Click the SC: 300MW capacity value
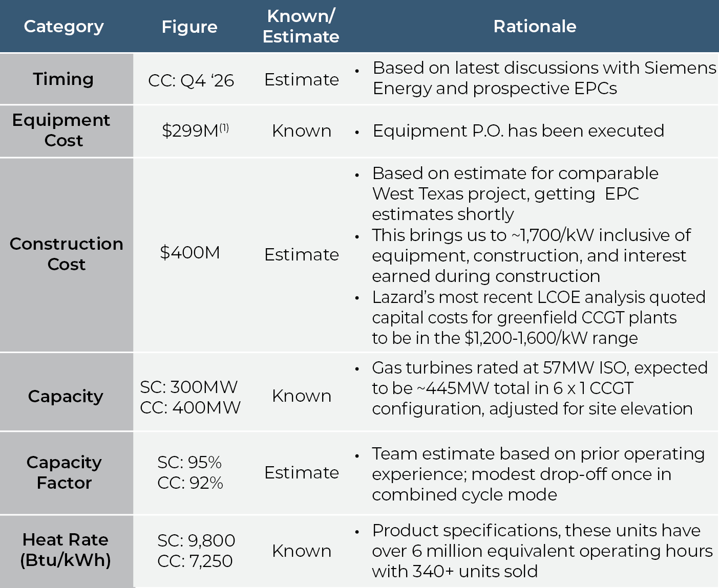This screenshot has height=588, width=719. tap(189, 387)
